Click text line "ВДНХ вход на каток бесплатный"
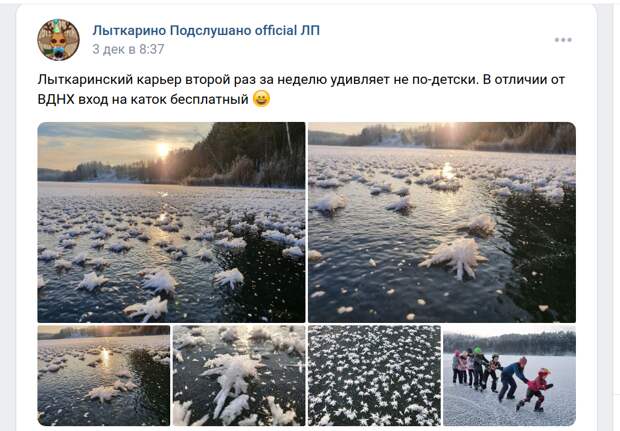Screen dimensions: 620x431 coord(143,99)
